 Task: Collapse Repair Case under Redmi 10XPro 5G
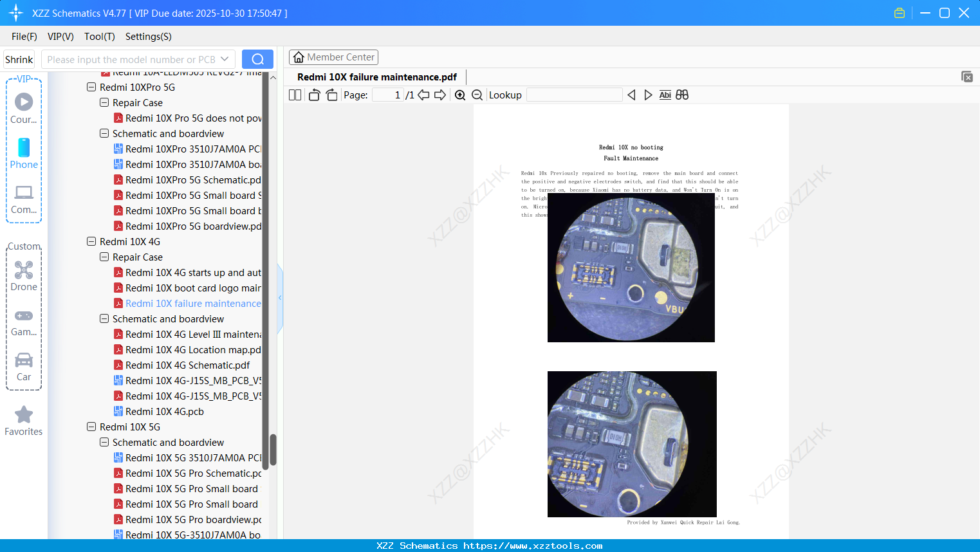point(104,102)
